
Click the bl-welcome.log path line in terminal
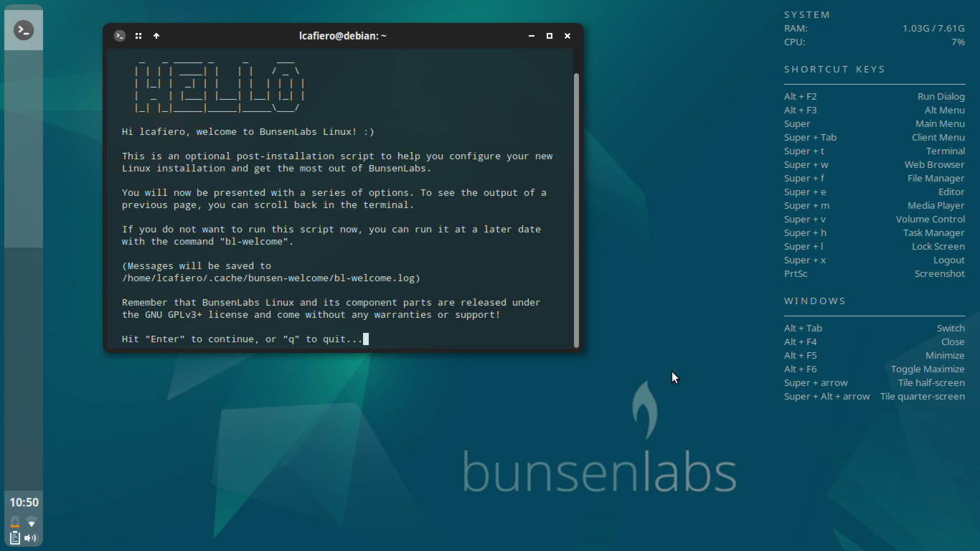click(271, 278)
